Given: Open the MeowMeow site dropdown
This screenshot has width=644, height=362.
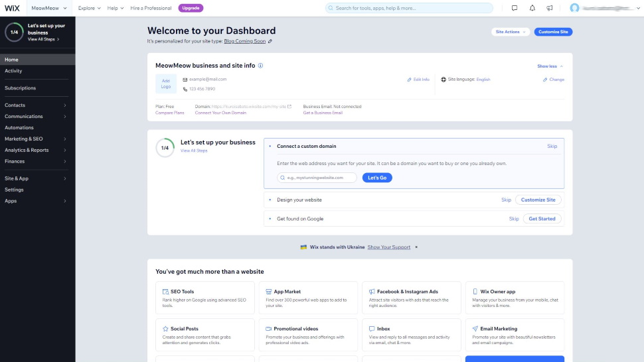Looking at the screenshot, I should point(49,8).
